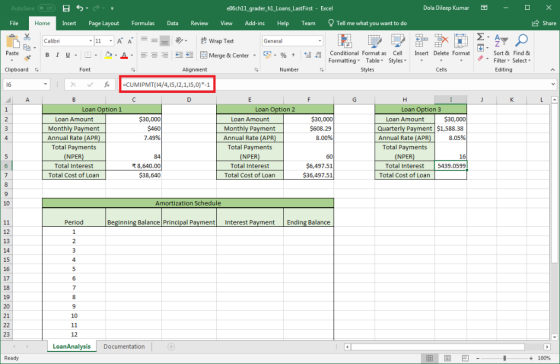Click the Ribbon Display Options icon

click(484, 8)
